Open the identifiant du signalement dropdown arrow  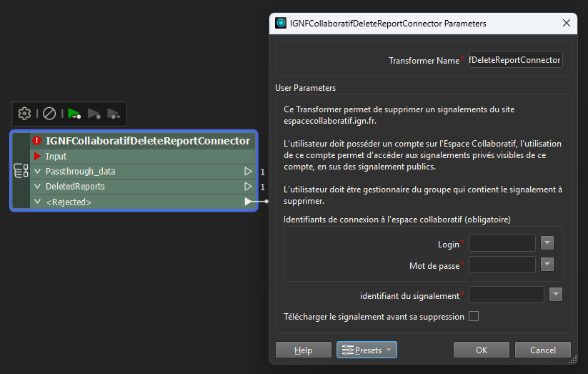pyautogui.click(x=556, y=295)
